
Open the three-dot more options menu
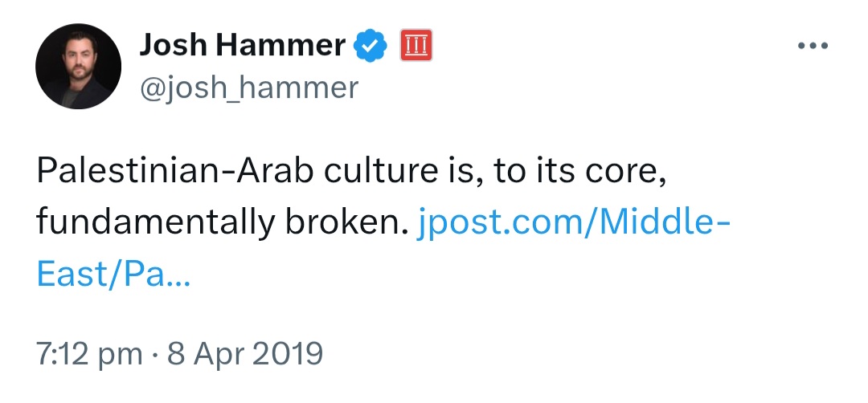(813, 46)
